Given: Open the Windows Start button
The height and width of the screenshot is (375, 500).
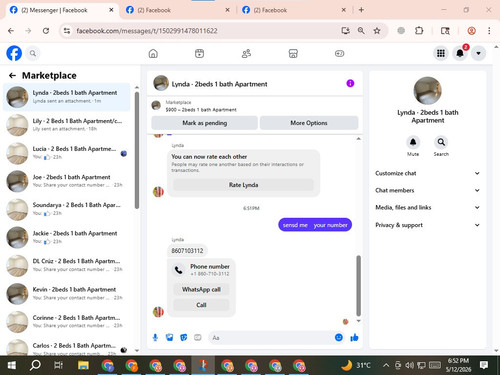Looking at the screenshot, I should point(12,366).
